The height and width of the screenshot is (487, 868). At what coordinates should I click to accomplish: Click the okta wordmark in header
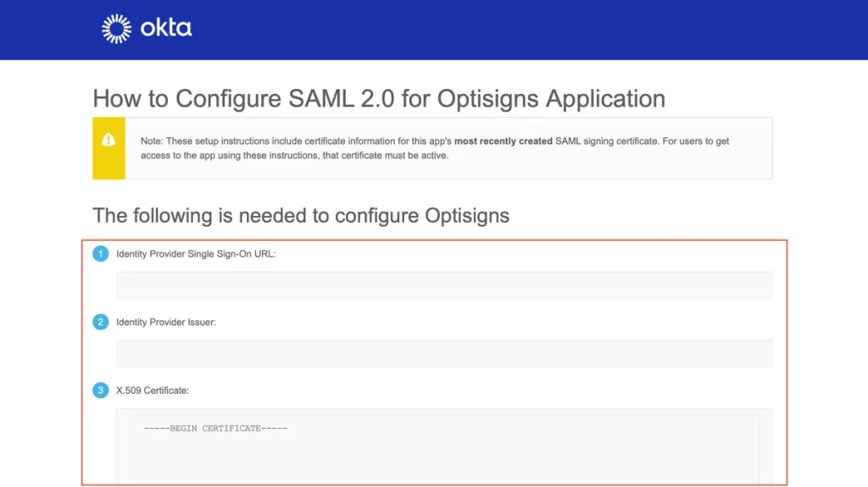(x=166, y=28)
